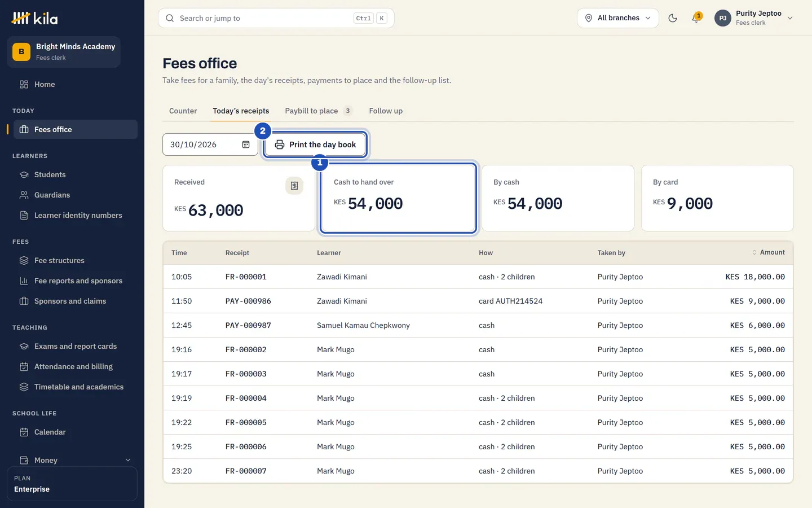Click the receipt icon on the Received card
The height and width of the screenshot is (508, 812).
294,186
